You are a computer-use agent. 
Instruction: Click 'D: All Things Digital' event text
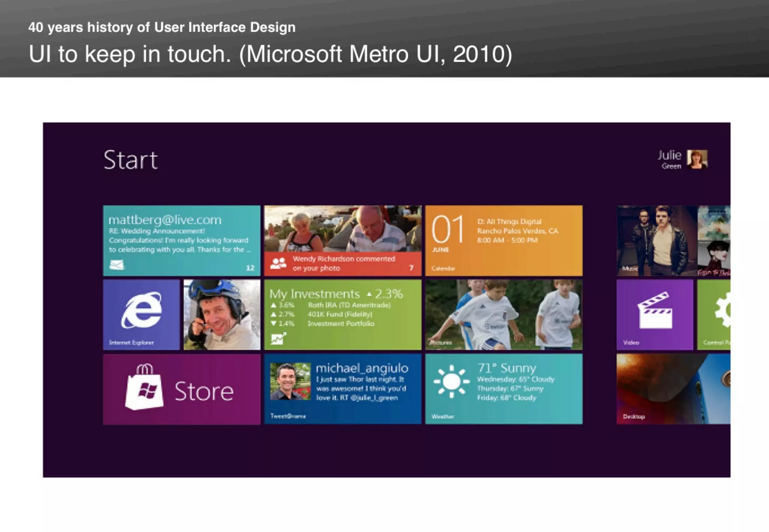coord(510,221)
